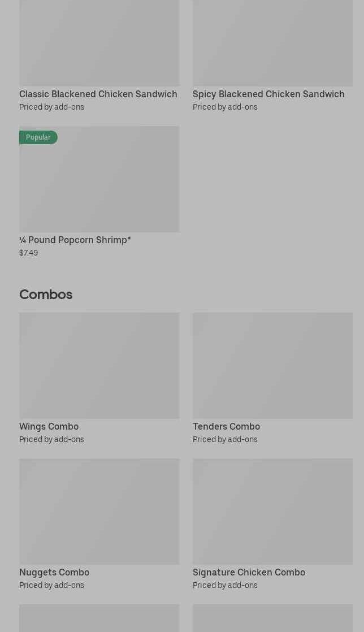Click 'Priced by add-ons' under Wings Combo

point(51,439)
